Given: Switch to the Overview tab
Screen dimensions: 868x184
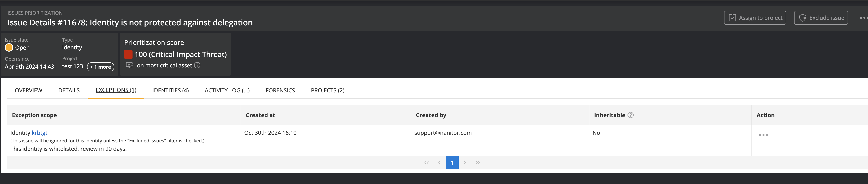Looking at the screenshot, I should point(29,90).
